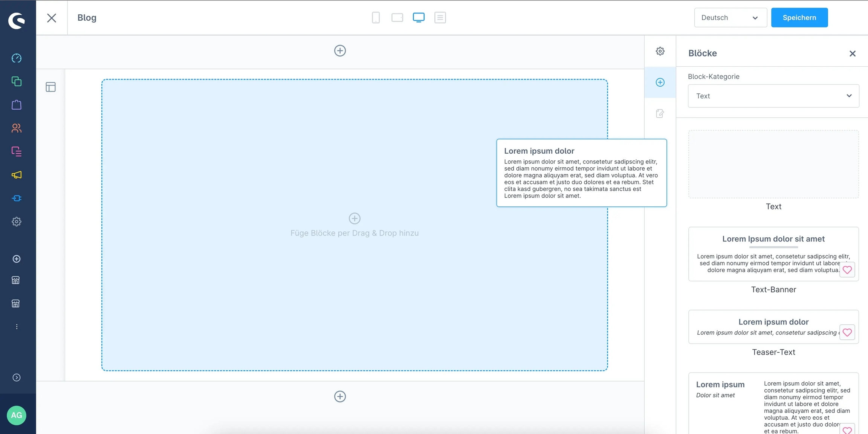Image resolution: width=868 pixels, height=434 pixels.
Task: Open the section layout icon
Action: 50,87
